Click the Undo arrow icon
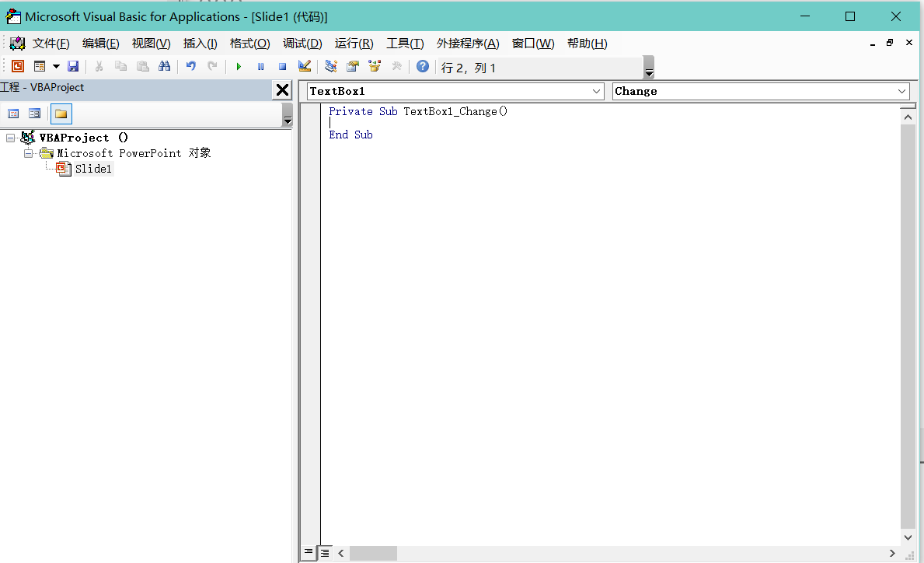Viewport: 924px width, 563px height. 191,67
